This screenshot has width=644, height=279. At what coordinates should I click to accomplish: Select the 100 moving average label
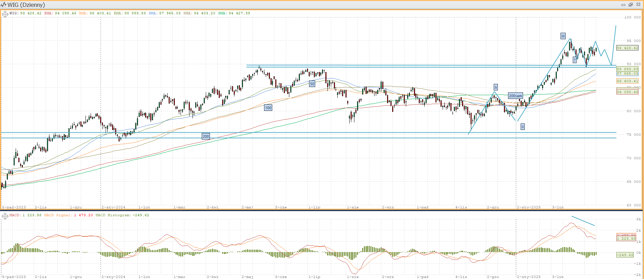(x=268, y=108)
